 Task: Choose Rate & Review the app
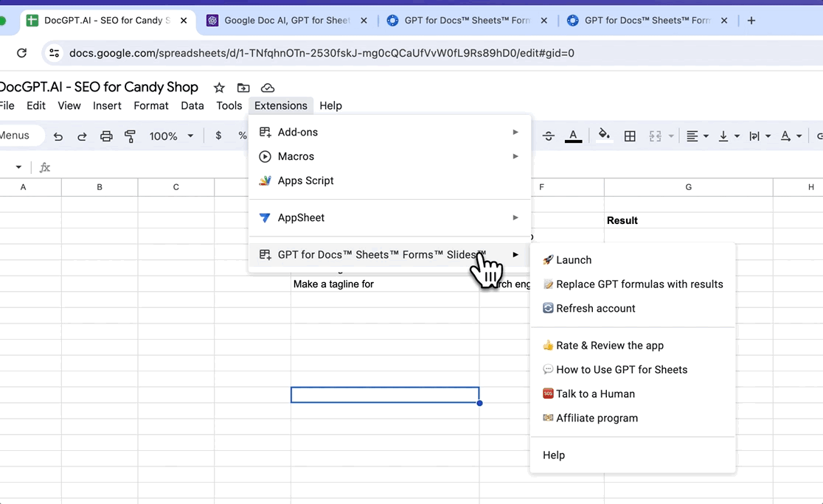tap(633, 346)
